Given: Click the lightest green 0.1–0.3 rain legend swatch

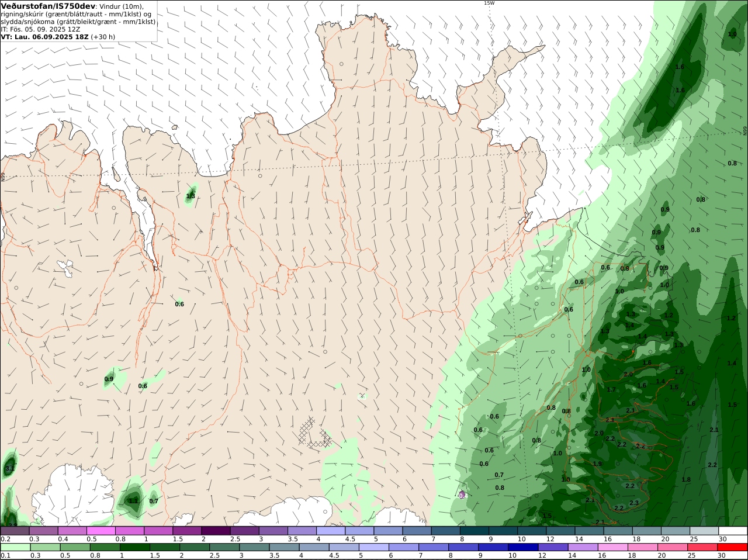Looking at the screenshot, I should coord(16,547).
